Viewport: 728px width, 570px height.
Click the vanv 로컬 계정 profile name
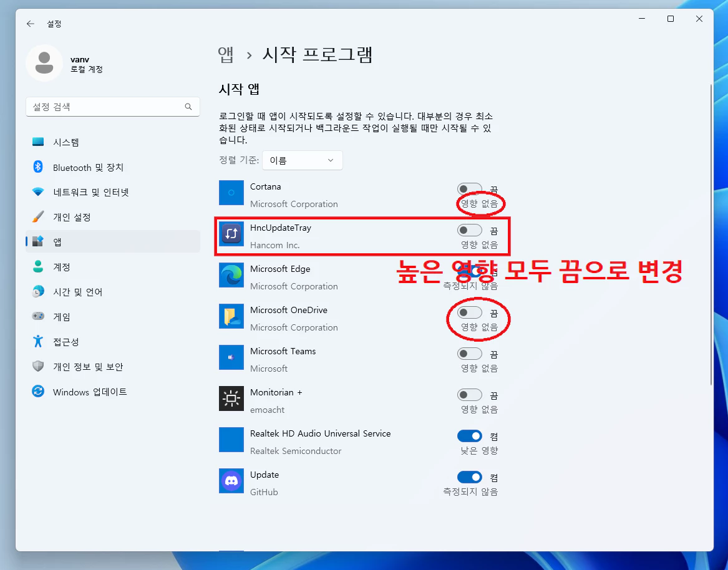[x=86, y=64]
